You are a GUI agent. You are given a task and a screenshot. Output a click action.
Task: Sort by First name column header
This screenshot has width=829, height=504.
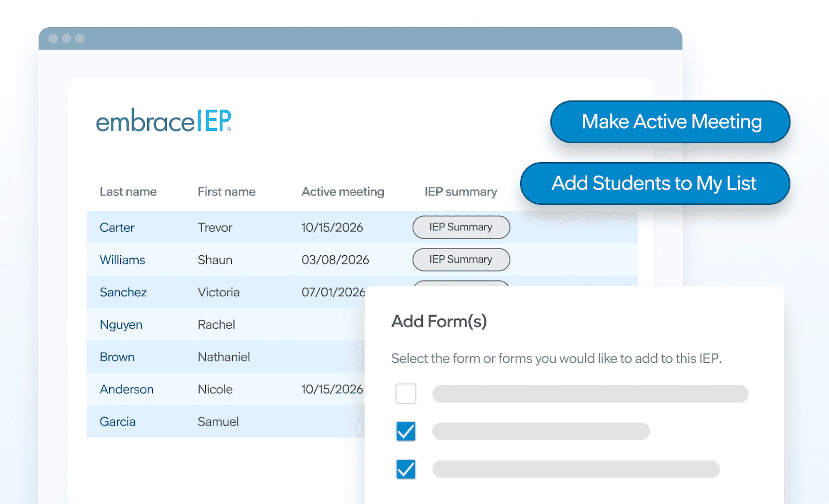pos(226,191)
